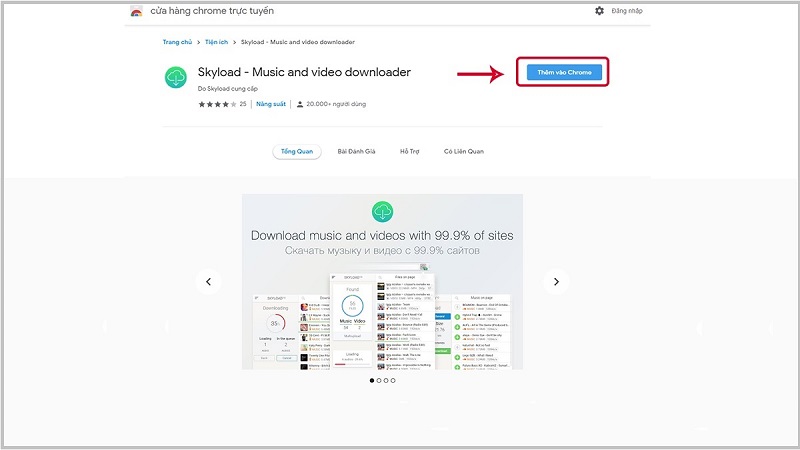Viewport: 800px width, 450px height.
Task: Select the second carousel dot indicator
Action: pos(380,380)
